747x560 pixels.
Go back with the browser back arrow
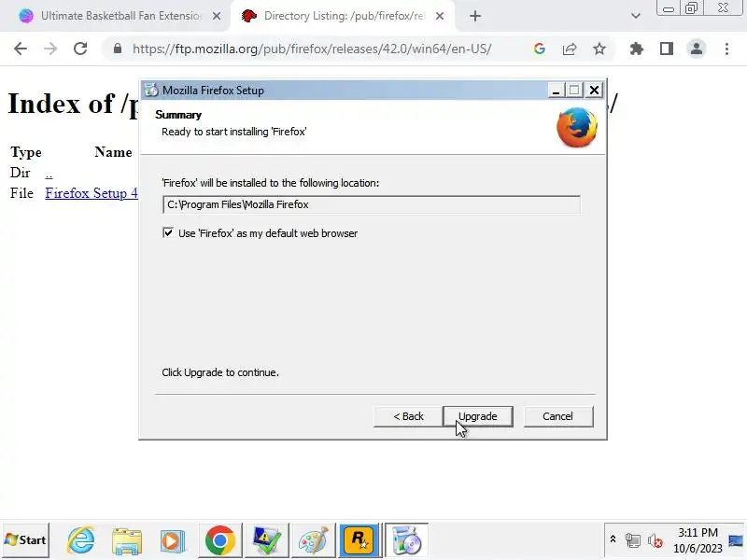tap(21, 49)
